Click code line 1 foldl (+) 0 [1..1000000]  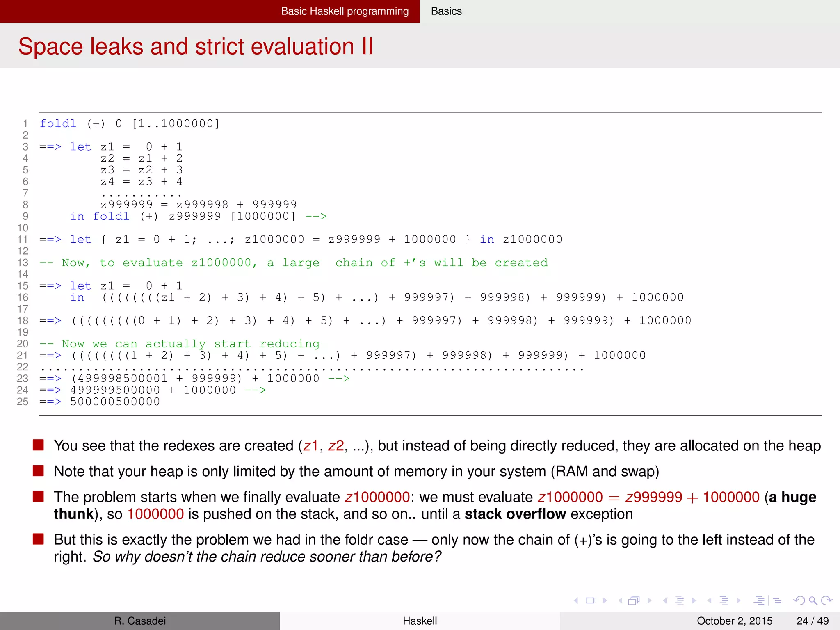130,123
